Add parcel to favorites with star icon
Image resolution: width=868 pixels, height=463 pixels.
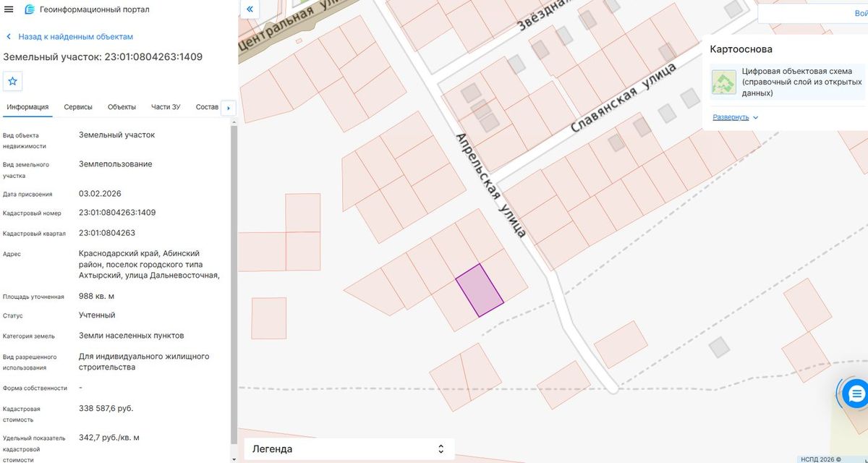(12, 81)
